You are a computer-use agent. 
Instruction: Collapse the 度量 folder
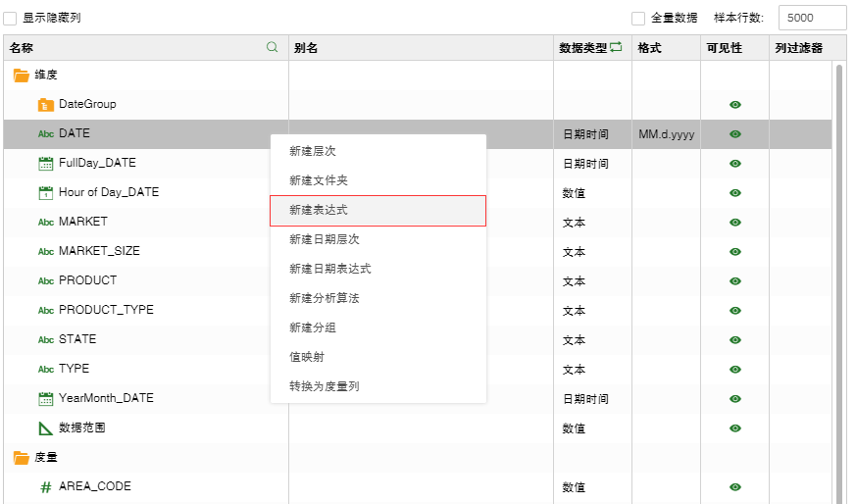coord(21,457)
